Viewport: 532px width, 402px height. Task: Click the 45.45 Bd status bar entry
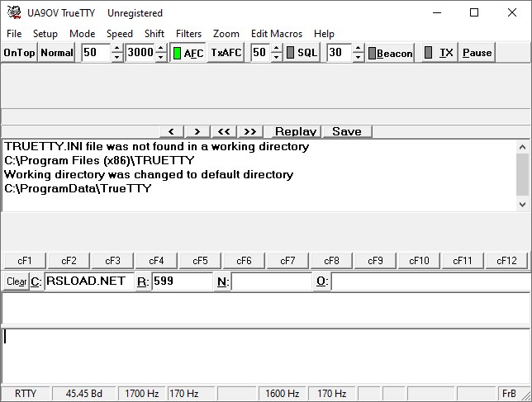[84, 394]
